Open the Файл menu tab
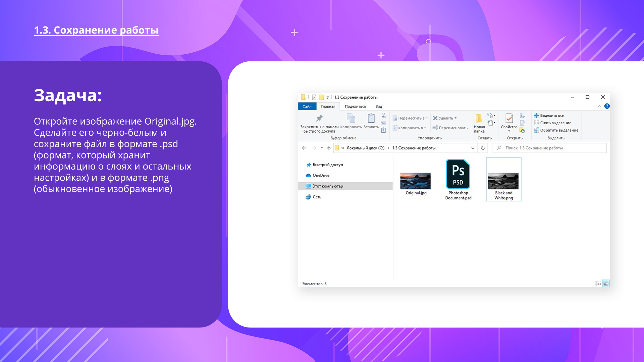 point(307,107)
